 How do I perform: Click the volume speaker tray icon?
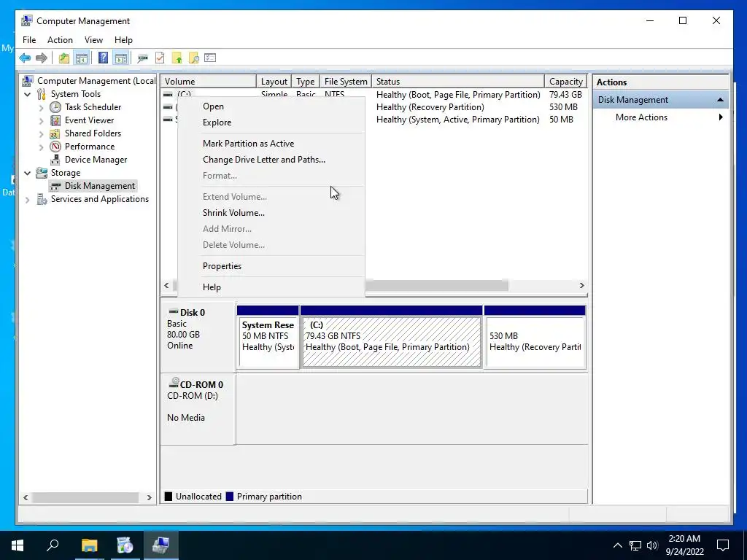(x=651, y=545)
